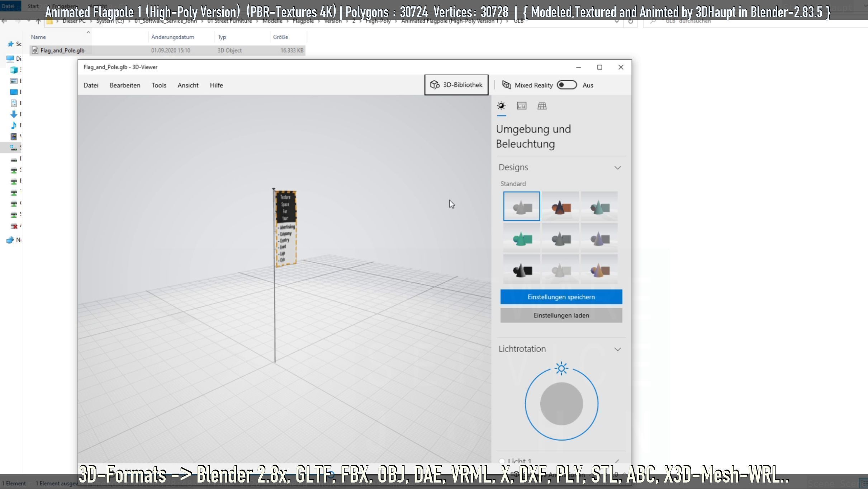Collapse the Lichtrotation section
868x489 pixels.
(617, 349)
